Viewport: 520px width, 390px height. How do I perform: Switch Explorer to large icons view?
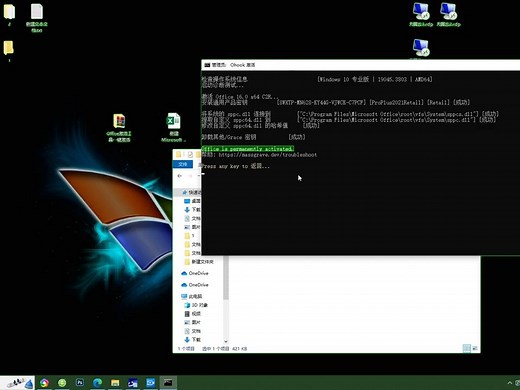(x=475, y=348)
